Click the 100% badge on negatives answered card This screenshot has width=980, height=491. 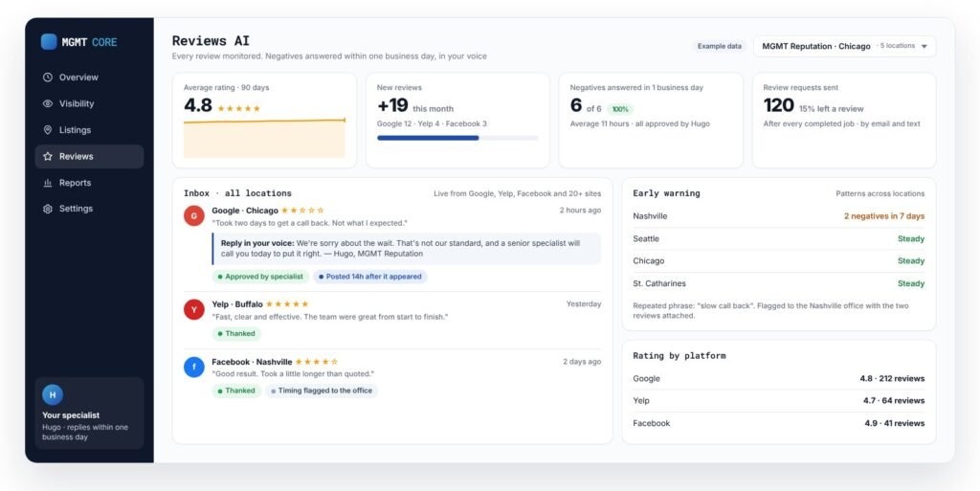(620, 109)
